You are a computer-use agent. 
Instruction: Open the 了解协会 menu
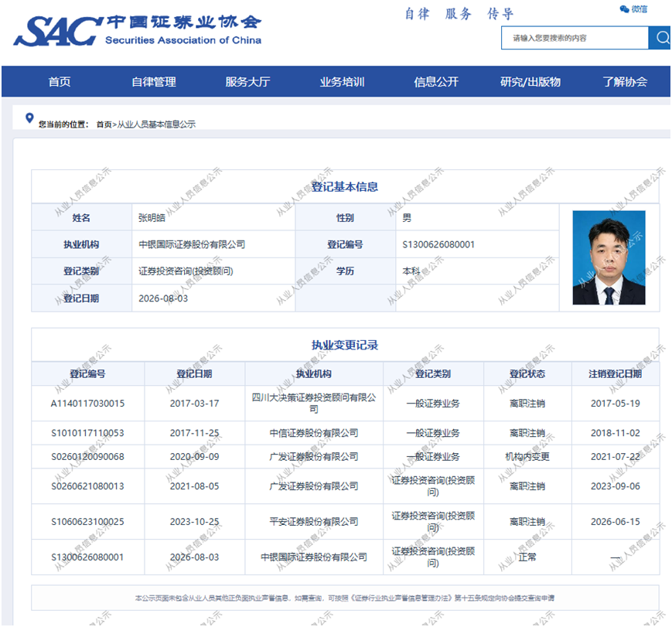tap(625, 81)
